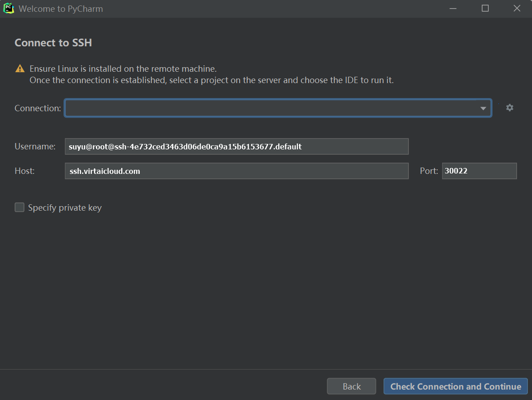Click the "Connect to SSH" heading
The height and width of the screenshot is (400, 532).
click(53, 43)
